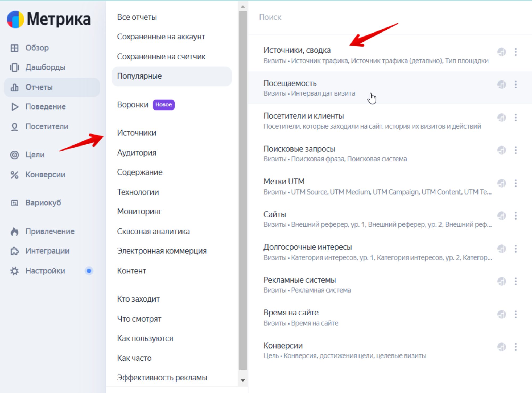Click the pie icon for Время на сайте
Viewport: 532px width, 393px height.
(x=502, y=314)
